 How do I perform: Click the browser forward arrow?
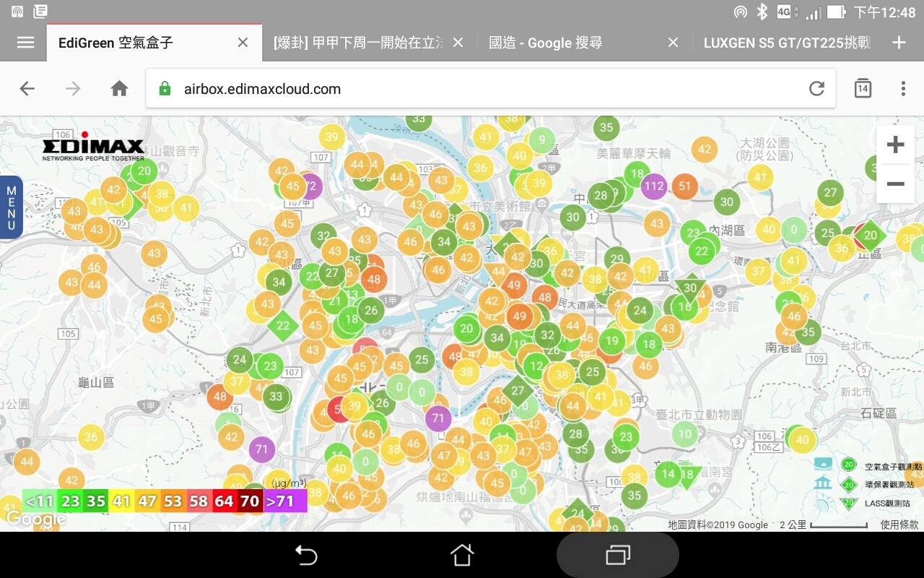[x=73, y=89]
